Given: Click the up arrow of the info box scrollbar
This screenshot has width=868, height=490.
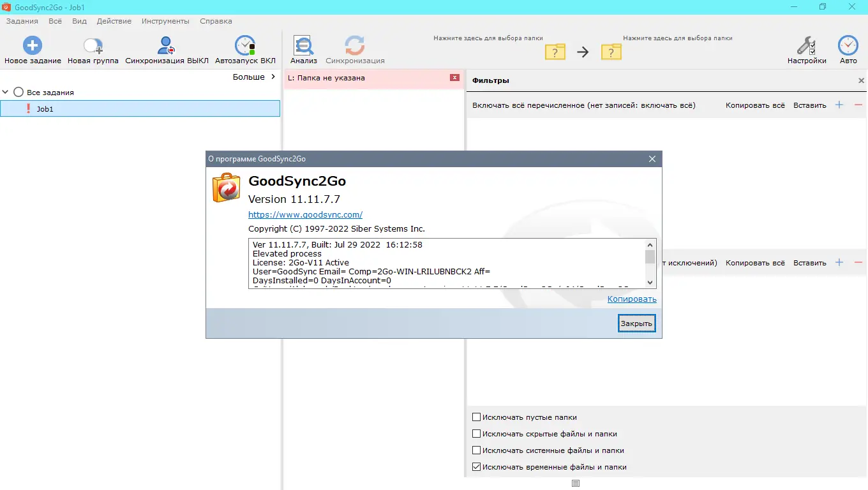Looking at the screenshot, I should click(x=650, y=245).
